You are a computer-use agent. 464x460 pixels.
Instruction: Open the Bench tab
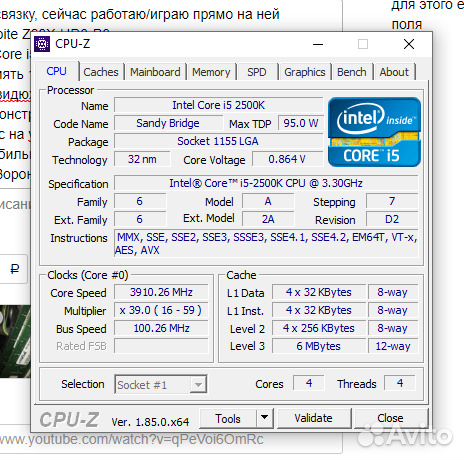coord(352,72)
